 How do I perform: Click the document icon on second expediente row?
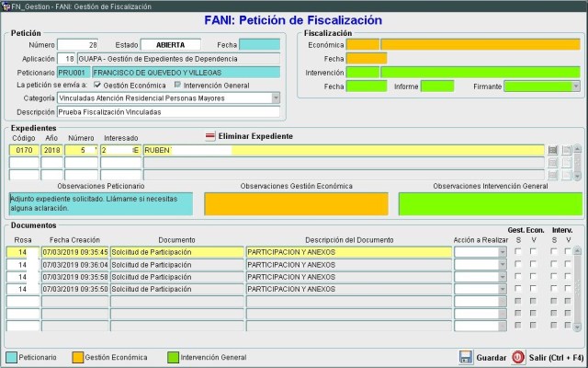[x=567, y=163]
